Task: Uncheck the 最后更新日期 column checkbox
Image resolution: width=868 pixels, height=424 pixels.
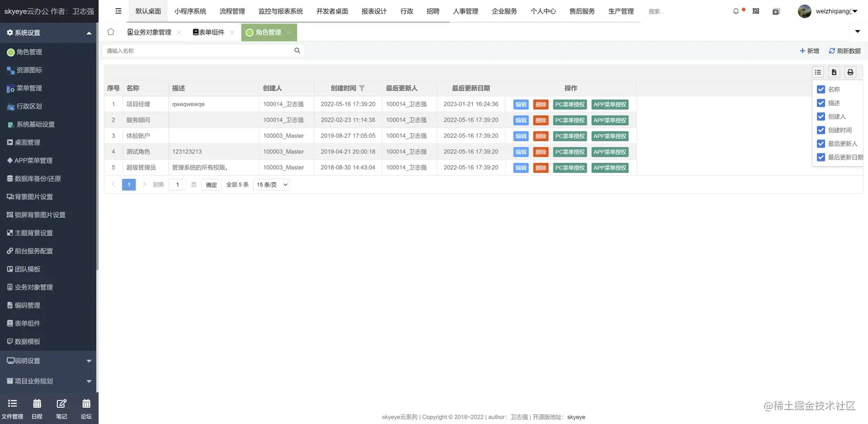Action: (821, 157)
